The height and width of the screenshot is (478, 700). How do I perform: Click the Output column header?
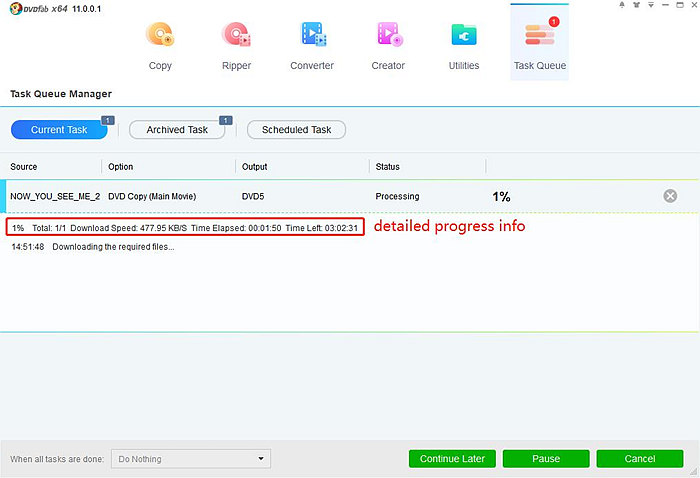(254, 166)
